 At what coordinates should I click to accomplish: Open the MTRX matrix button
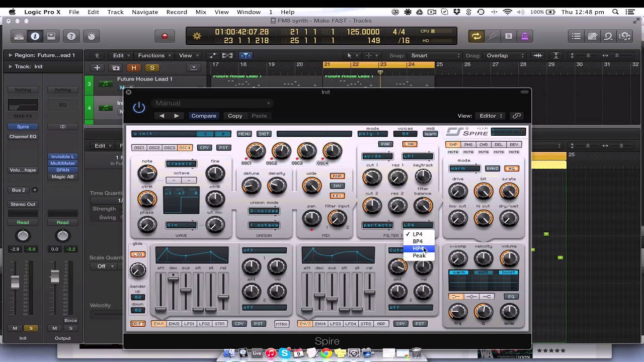pyautogui.click(x=282, y=324)
